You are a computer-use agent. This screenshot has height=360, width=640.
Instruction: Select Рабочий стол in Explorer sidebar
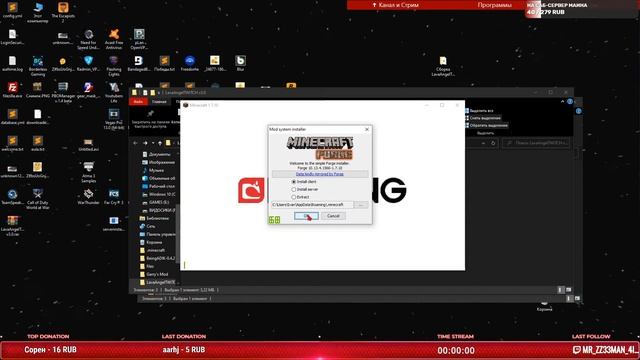pyautogui.click(x=158, y=186)
